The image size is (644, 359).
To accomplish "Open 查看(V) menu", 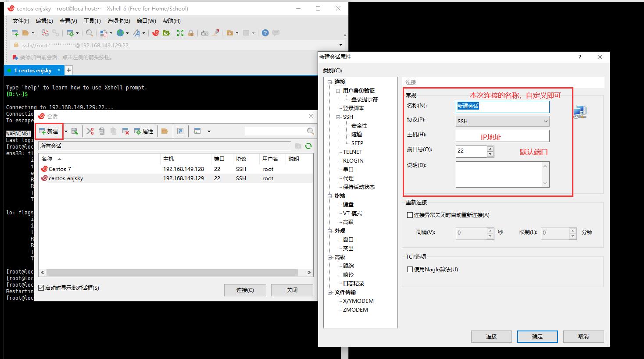I will point(68,21).
